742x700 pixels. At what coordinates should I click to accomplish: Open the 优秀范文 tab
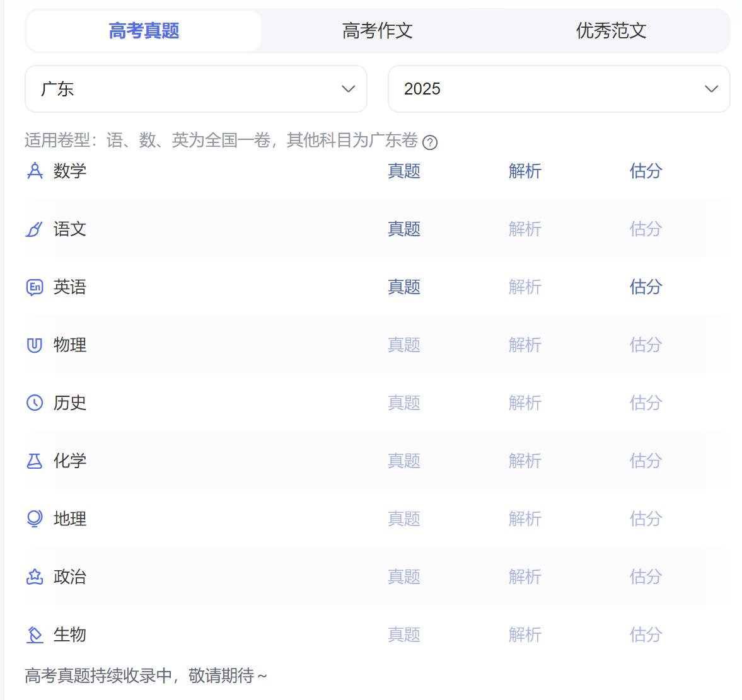[610, 31]
